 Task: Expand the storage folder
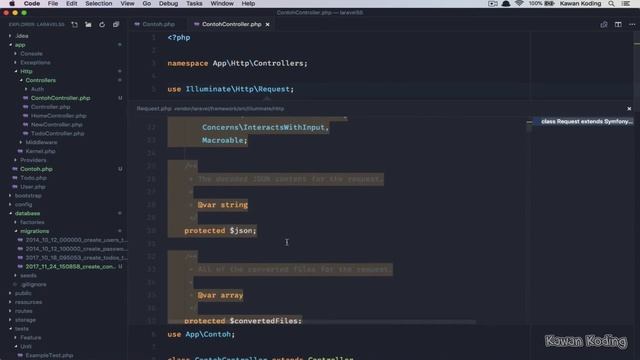[x=25, y=320]
